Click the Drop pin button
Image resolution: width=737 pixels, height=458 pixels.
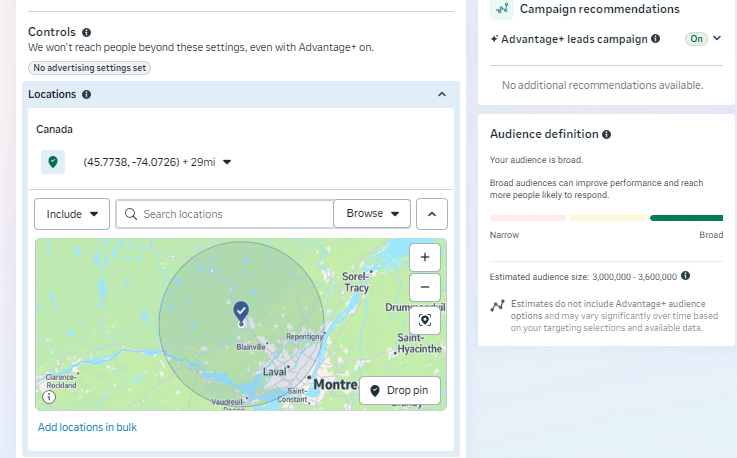400,390
